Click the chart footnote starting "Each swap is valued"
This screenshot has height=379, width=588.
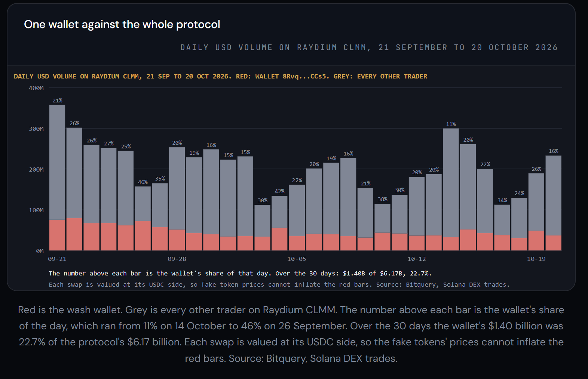pyautogui.click(x=279, y=284)
